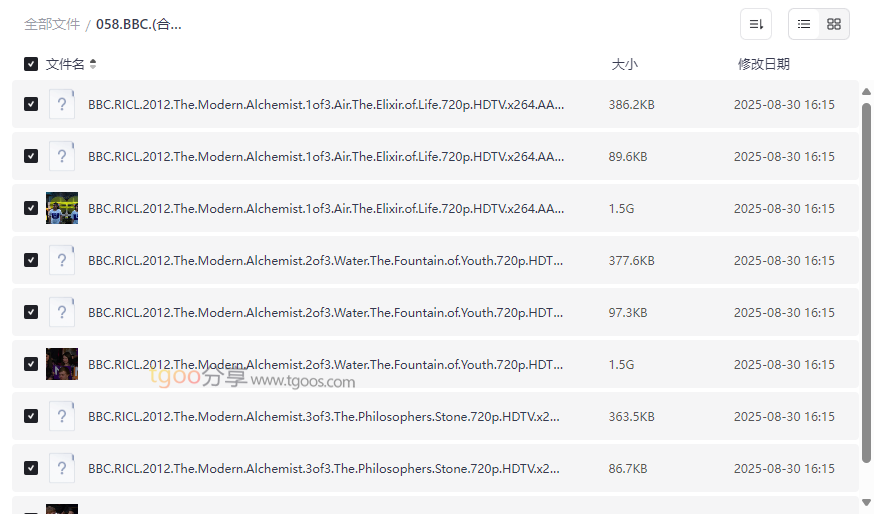
Task: Click file icon of the 377.6KB file
Action: point(62,260)
